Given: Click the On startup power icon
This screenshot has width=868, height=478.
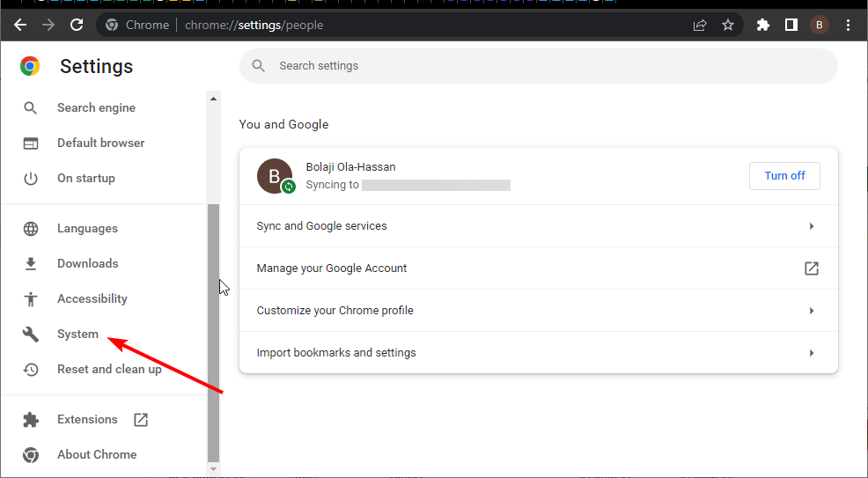Looking at the screenshot, I should pos(31,179).
